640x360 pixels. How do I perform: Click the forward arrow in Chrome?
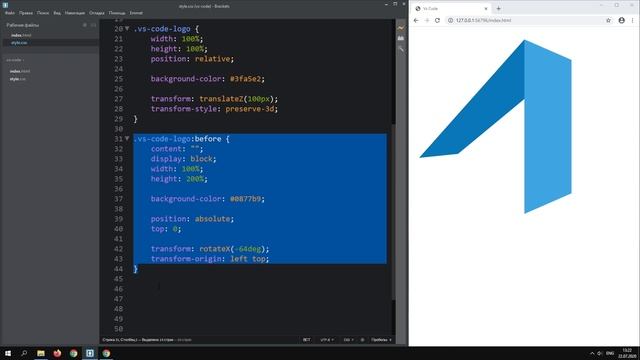427,20
